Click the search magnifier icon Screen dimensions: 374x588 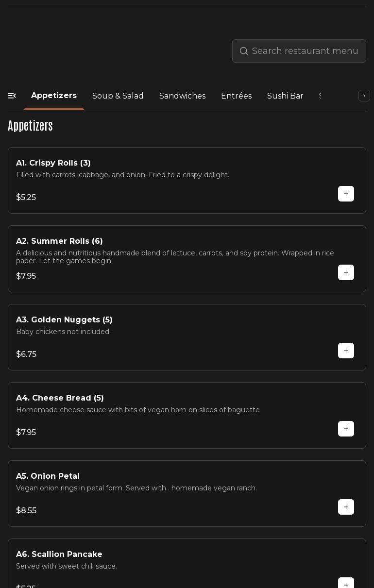pyautogui.click(x=244, y=51)
